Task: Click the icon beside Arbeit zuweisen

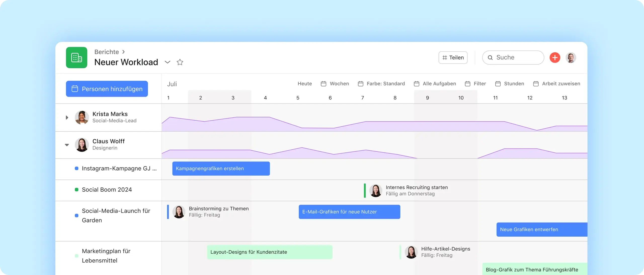Action: coord(536,84)
